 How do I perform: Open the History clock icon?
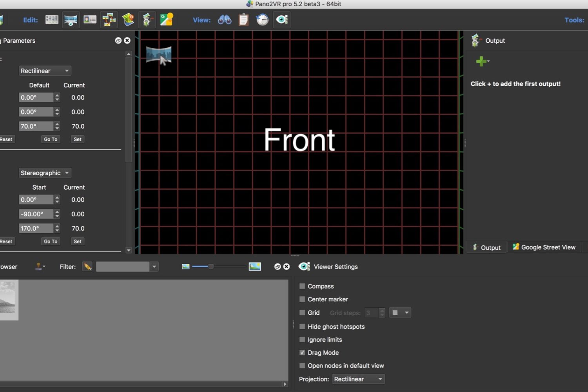pyautogui.click(x=262, y=20)
